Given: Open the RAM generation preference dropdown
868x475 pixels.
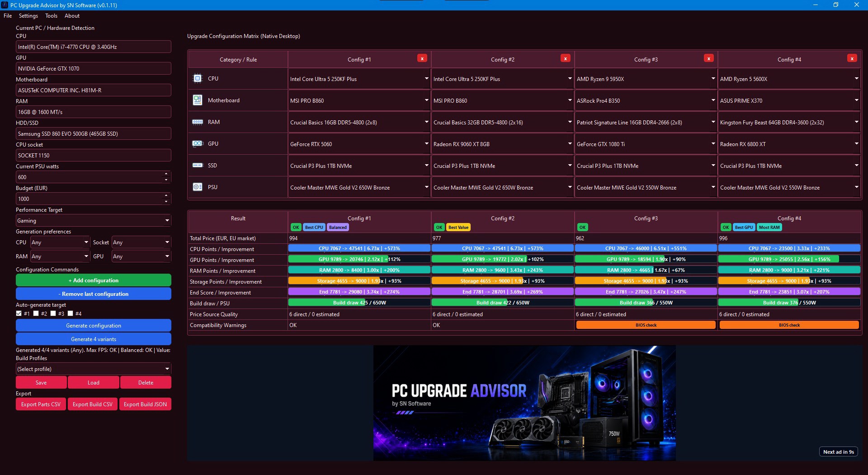Looking at the screenshot, I should 60,256.
